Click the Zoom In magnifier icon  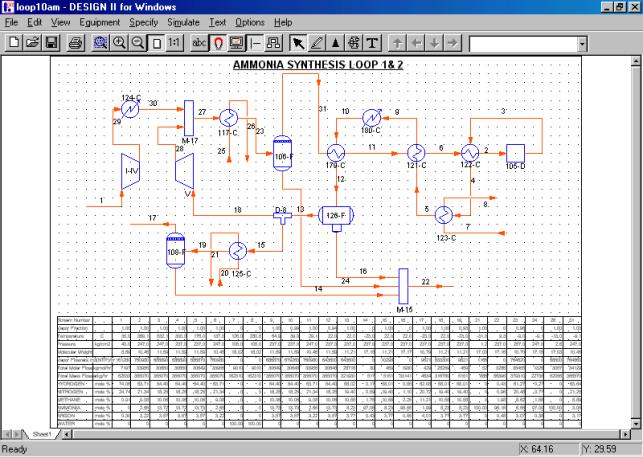(119, 44)
